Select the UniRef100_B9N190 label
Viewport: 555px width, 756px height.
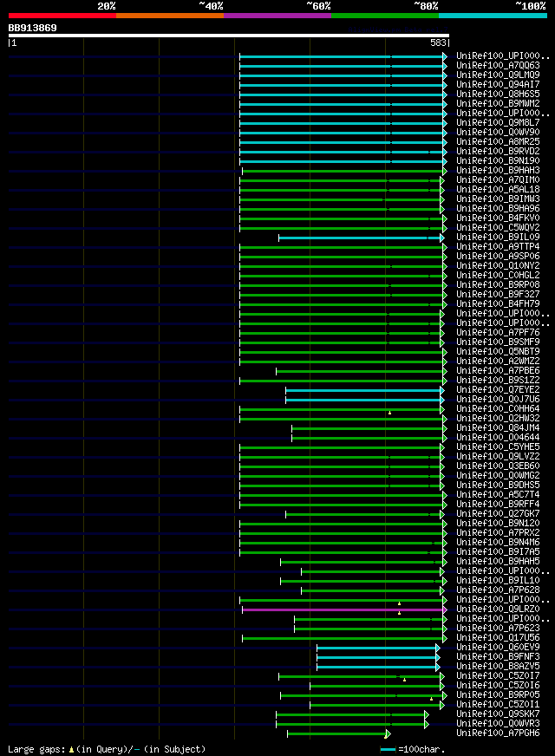pos(498,161)
